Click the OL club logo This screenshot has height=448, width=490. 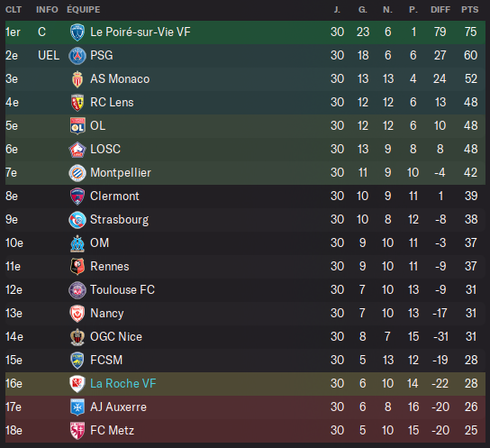pos(77,126)
